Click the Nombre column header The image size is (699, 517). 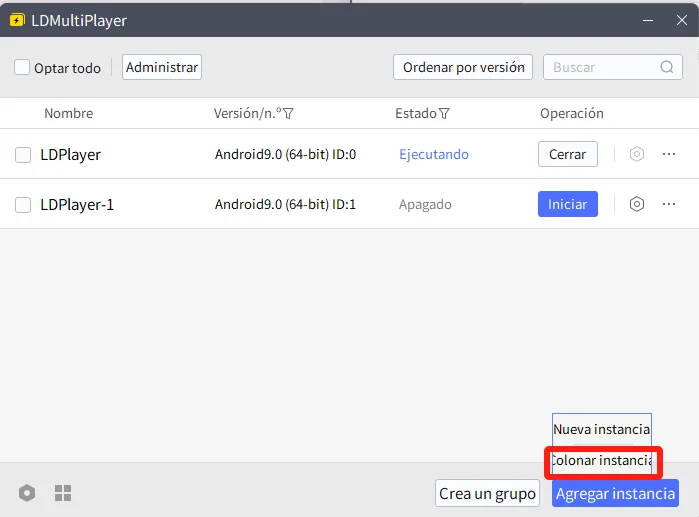[69, 114]
